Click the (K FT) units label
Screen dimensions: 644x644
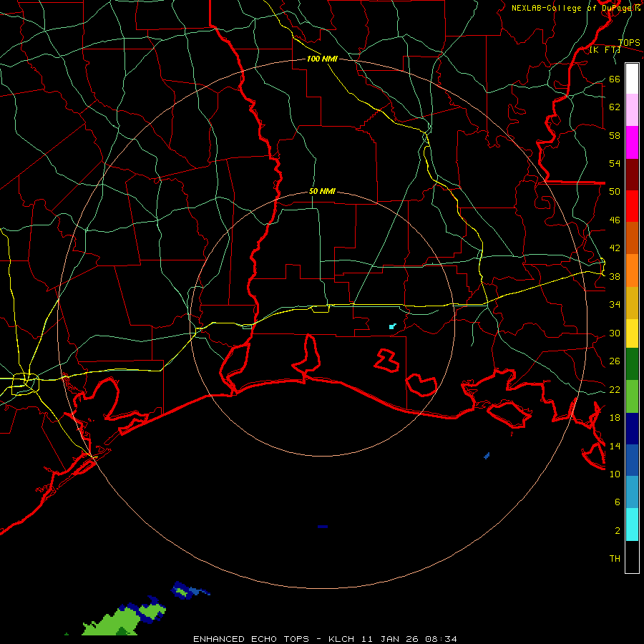coord(605,50)
